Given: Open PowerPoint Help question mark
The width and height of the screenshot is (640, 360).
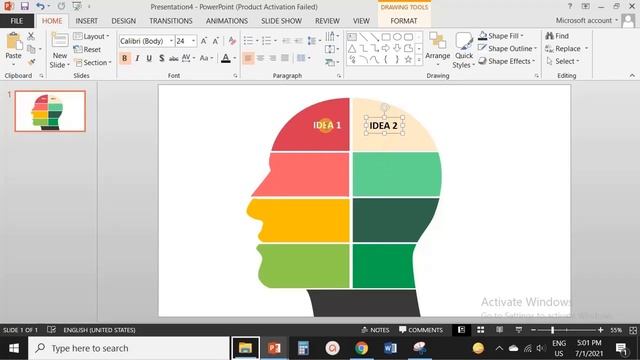Looking at the screenshot, I should point(570,6).
